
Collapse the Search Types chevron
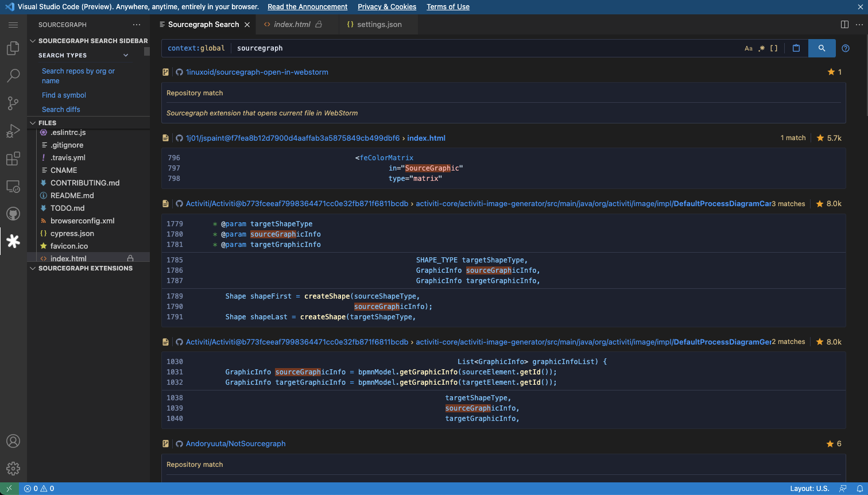pos(126,55)
